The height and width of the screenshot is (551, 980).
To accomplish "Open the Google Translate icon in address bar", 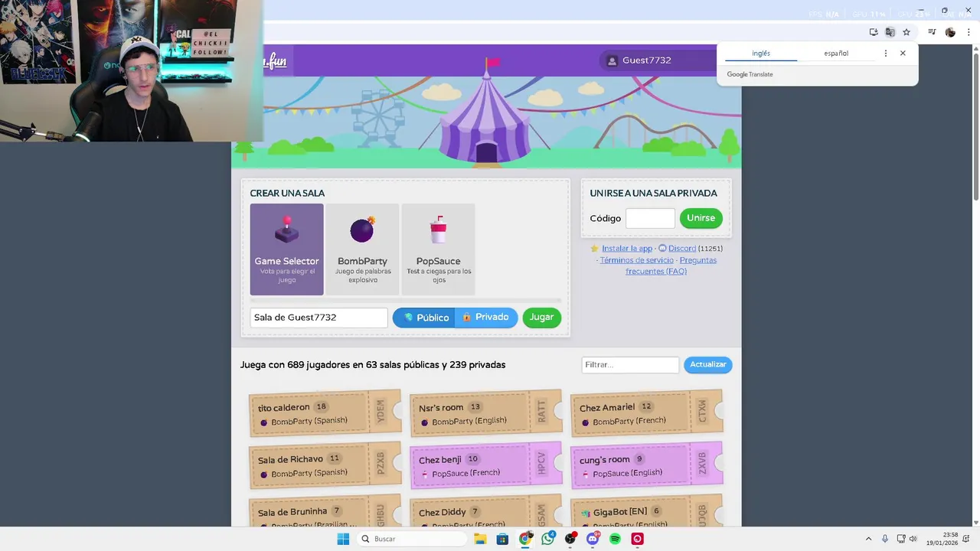I will tap(890, 32).
